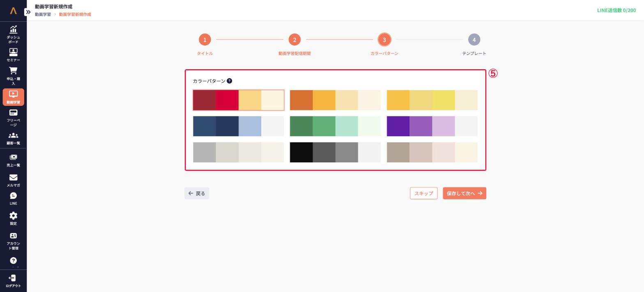This screenshot has width=644, height=292.
Task: Go to step 2 動画学習配信期間
Action: point(294,39)
